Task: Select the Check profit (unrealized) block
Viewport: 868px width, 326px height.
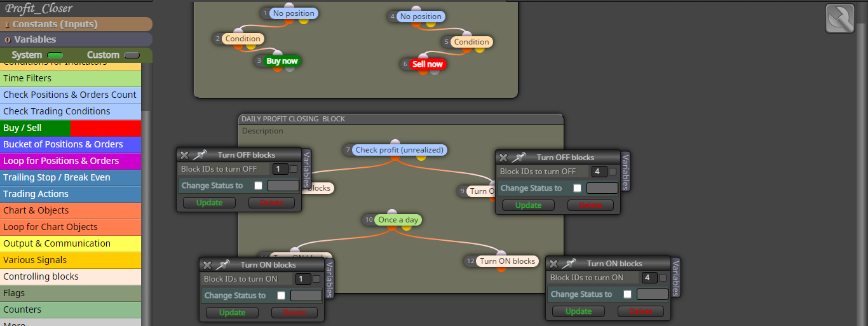Action: coord(400,150)
